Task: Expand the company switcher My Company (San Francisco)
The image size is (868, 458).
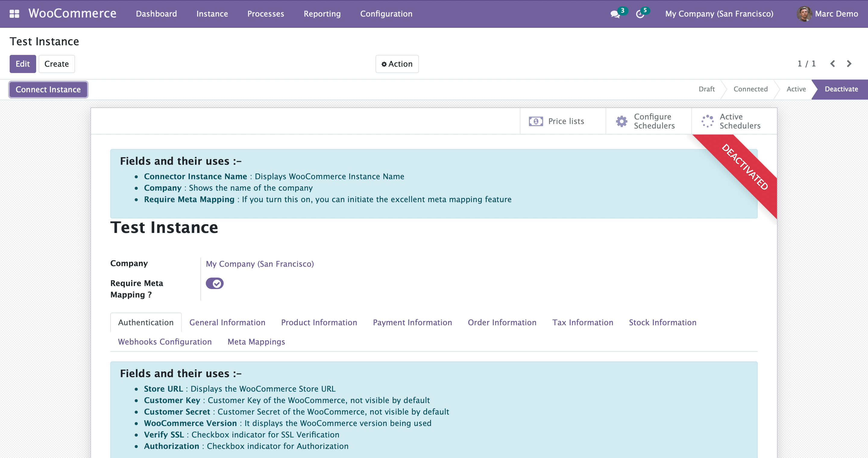Action: click(x=719, y=14)
